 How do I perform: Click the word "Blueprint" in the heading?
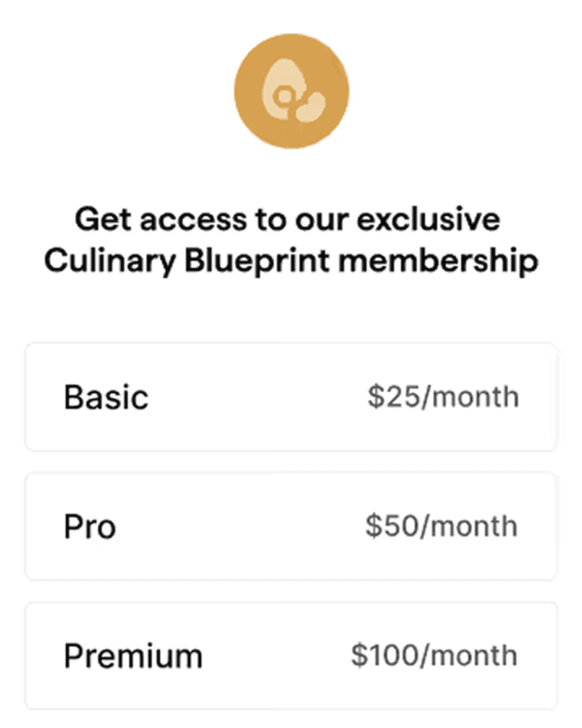[x=257, y=261]
